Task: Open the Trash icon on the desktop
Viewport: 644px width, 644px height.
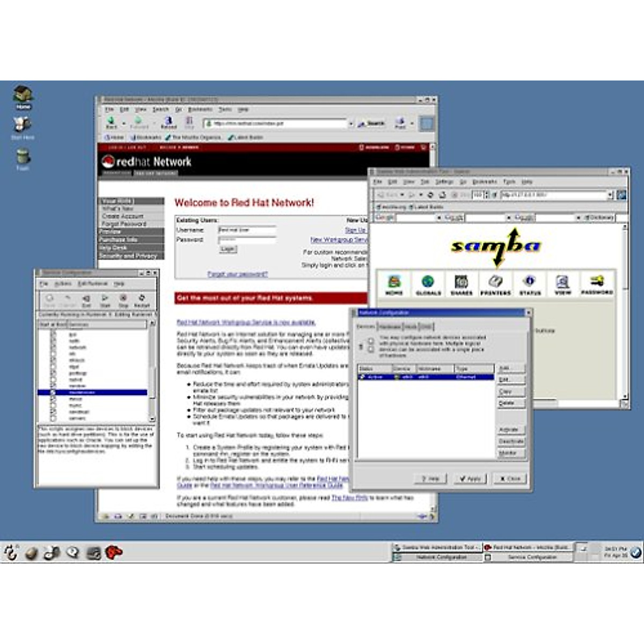Action: (x=23, y=158)
